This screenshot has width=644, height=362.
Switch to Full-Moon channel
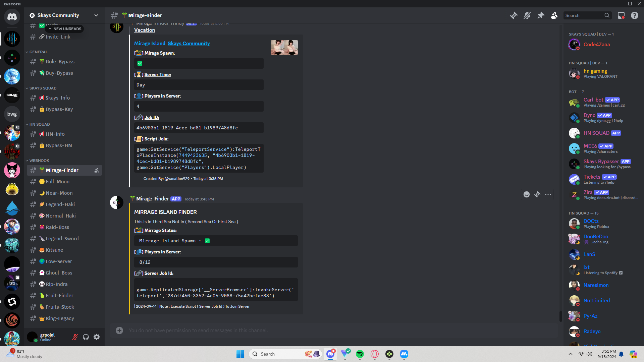click(x=64, y=182)
